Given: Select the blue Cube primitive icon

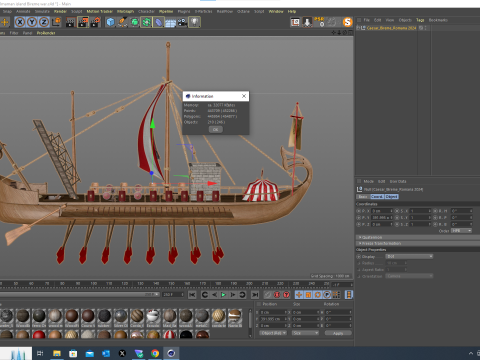Looking at the screenshot, I should [110, 22].
